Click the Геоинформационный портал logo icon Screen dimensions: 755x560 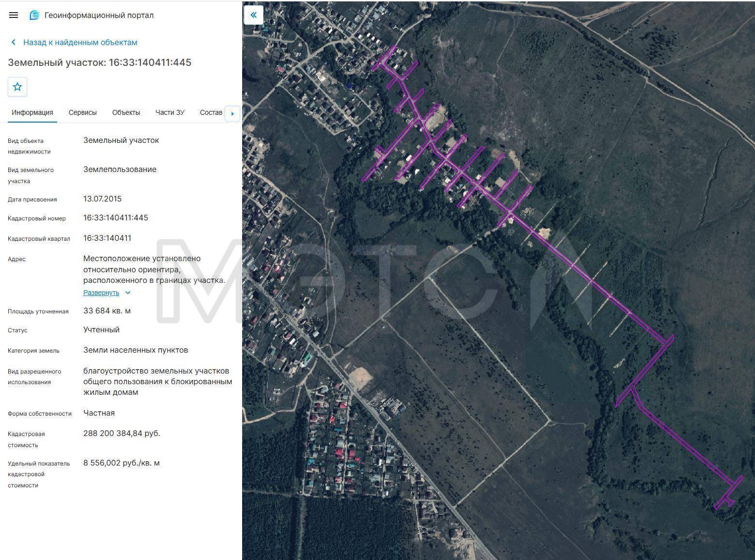pos(34,15)
